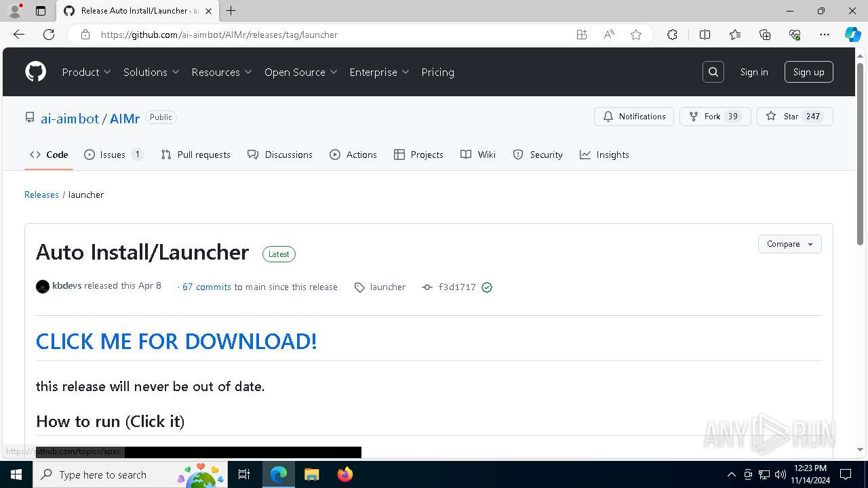
Task: Expand the Solutions menu
Action: tap(151, 72)
